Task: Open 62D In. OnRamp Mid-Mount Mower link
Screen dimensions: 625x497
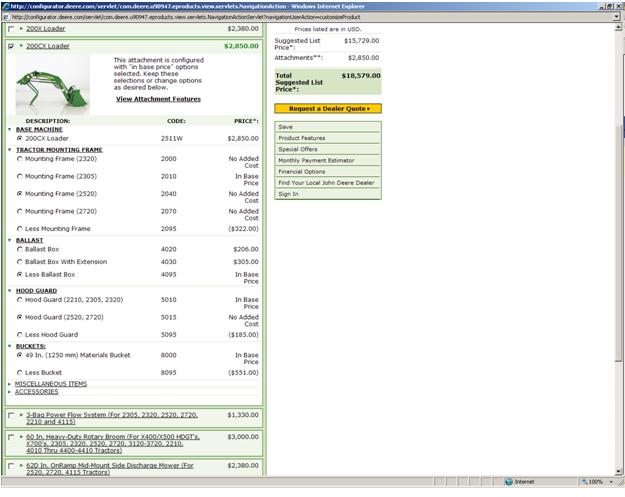Action: pos(110,469)
